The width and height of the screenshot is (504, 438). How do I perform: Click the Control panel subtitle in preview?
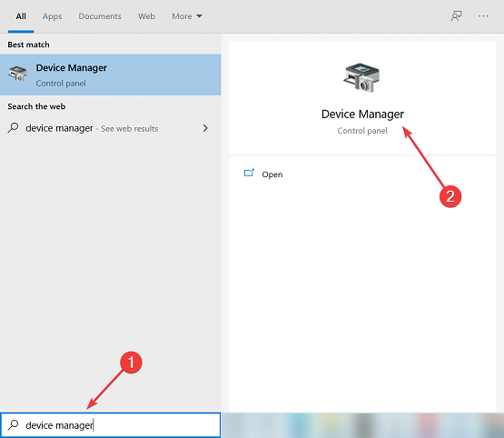[362, 131]
